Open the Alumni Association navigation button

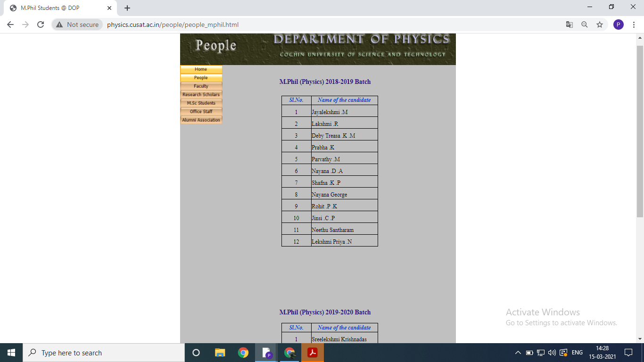[x=201, y=120]
